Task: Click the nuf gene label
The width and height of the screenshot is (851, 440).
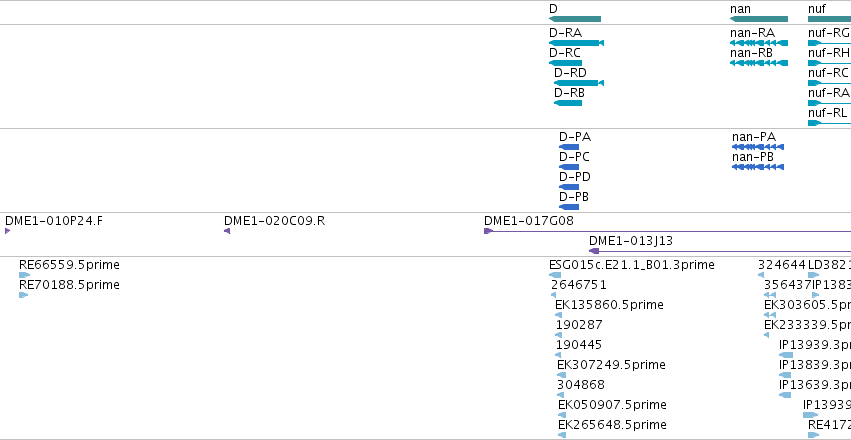Action: click(817, 9)
